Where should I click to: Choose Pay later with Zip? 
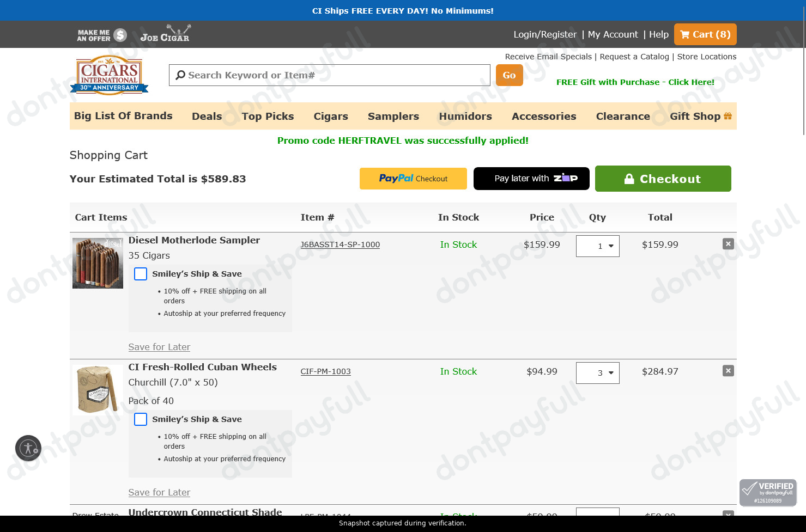coord(531,179)
